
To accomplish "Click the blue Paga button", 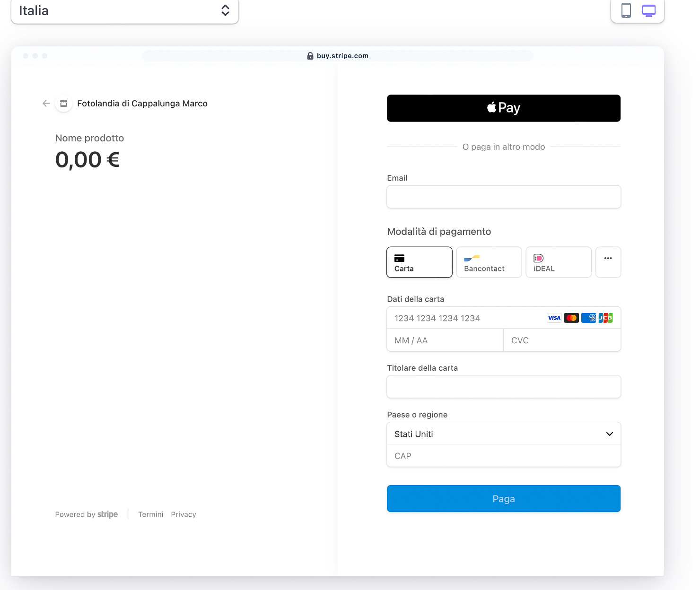I will 504,499.
